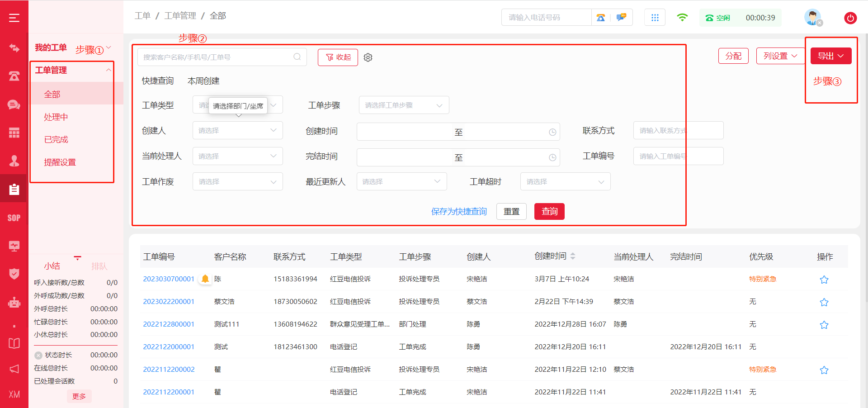Click the 收起 collapse filter button
Image resolution: width=868 pixels, height=408 pixels.
click(338, 57)
